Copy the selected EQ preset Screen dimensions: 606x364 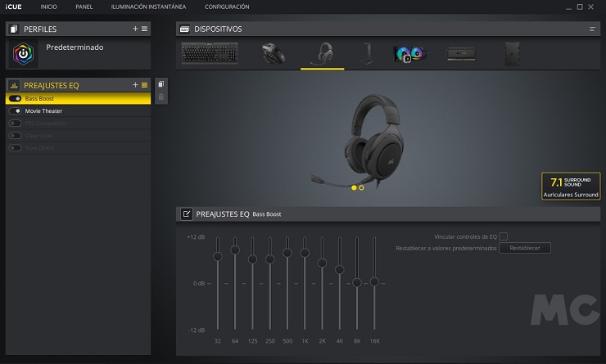161,84
